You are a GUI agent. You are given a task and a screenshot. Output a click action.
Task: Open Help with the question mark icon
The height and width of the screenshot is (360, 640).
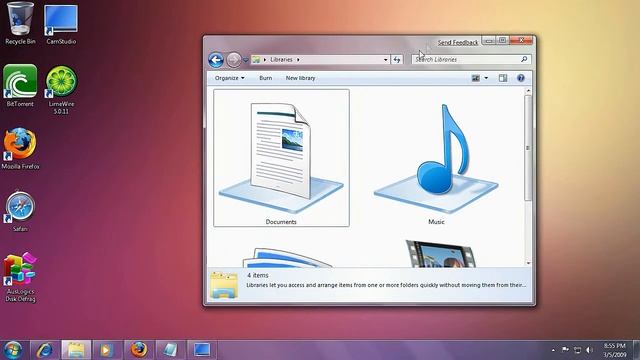click(x=521, y=78)
